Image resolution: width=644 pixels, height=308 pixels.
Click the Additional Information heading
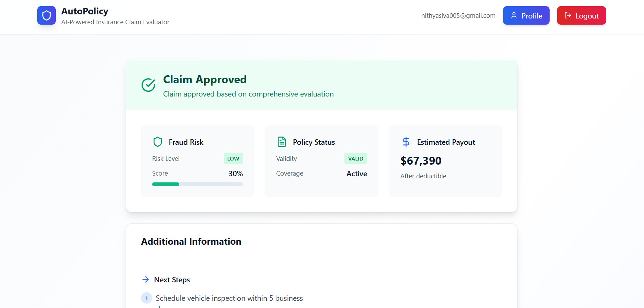191,242
